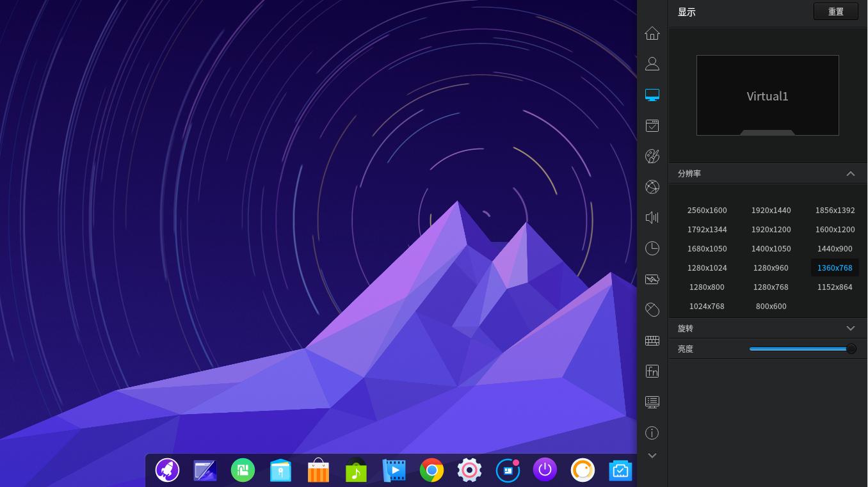This screenshot has height=487, width=868.
Task: Open System Information icon
Action: tap(652, 433)
